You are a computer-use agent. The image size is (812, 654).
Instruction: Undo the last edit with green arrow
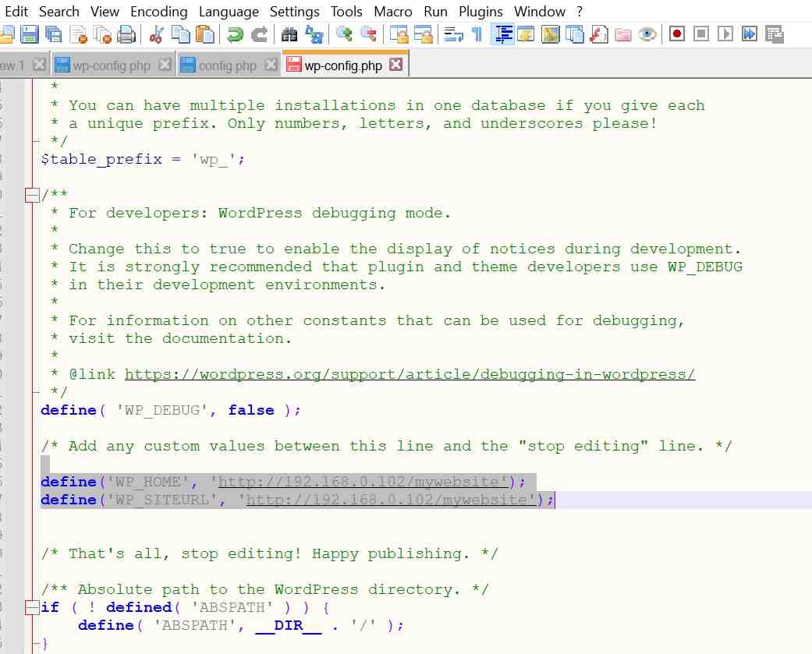pos(235,34)
